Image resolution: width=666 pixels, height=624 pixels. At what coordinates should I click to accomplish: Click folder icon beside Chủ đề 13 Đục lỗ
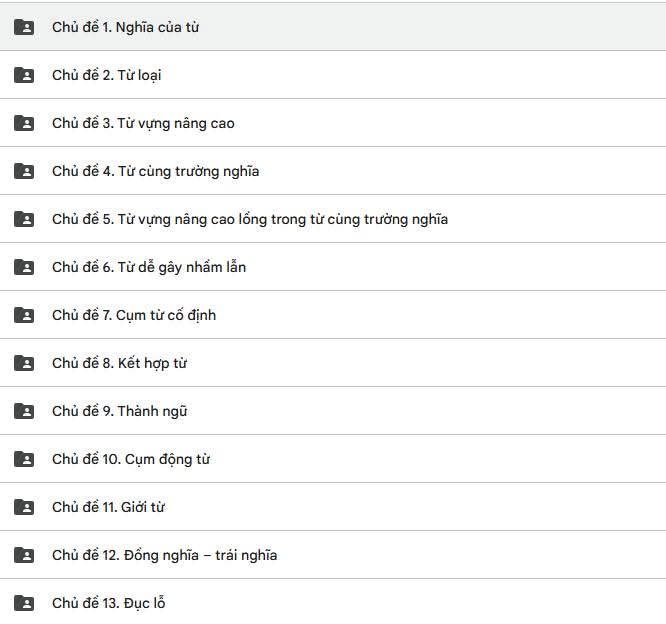(x=24, y=603)
